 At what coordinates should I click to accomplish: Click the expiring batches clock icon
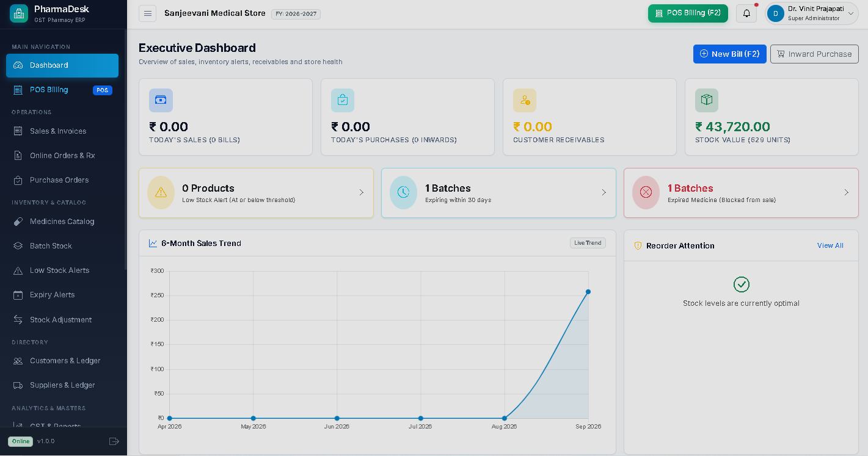pyautogui.click(x=403, y=192)
